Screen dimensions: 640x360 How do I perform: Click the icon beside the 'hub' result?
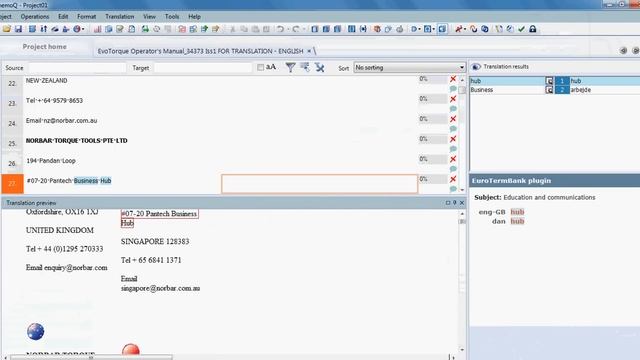(x=549, y=81)
